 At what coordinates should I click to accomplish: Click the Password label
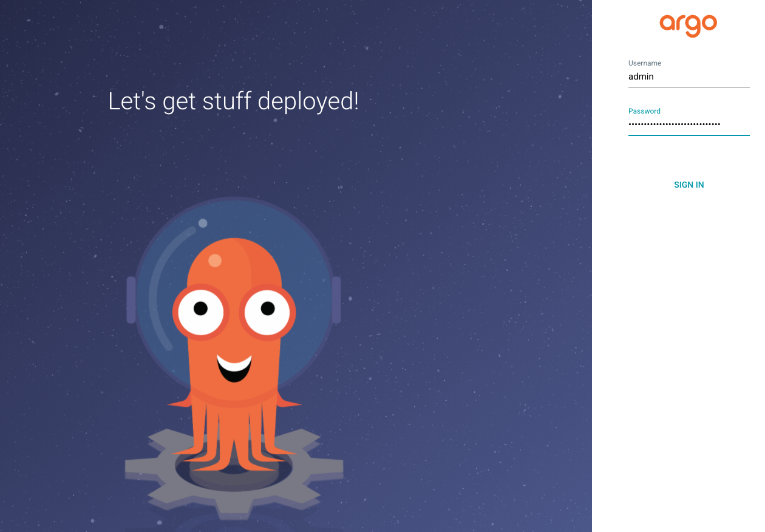coord(644,111)
